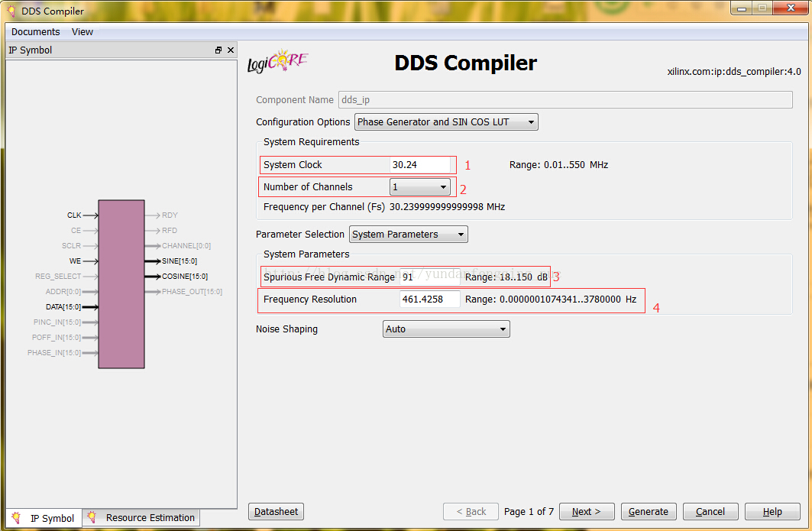Click the Page 1 of 7 indicator
This screenshot has height=531, width=812.
529,512
